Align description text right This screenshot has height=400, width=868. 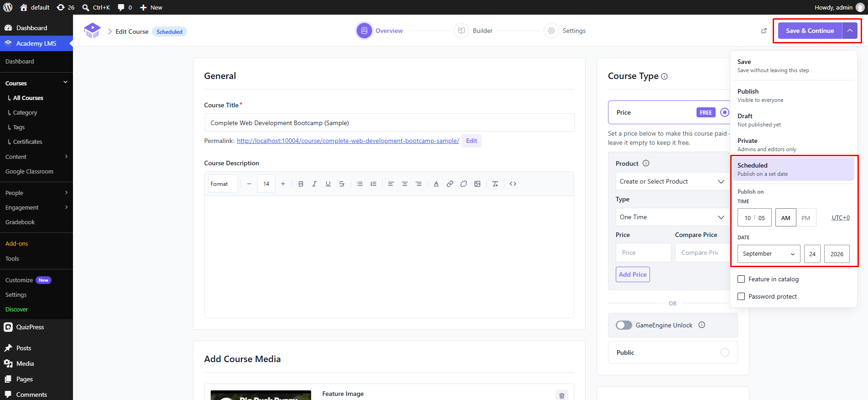[418, 184]
